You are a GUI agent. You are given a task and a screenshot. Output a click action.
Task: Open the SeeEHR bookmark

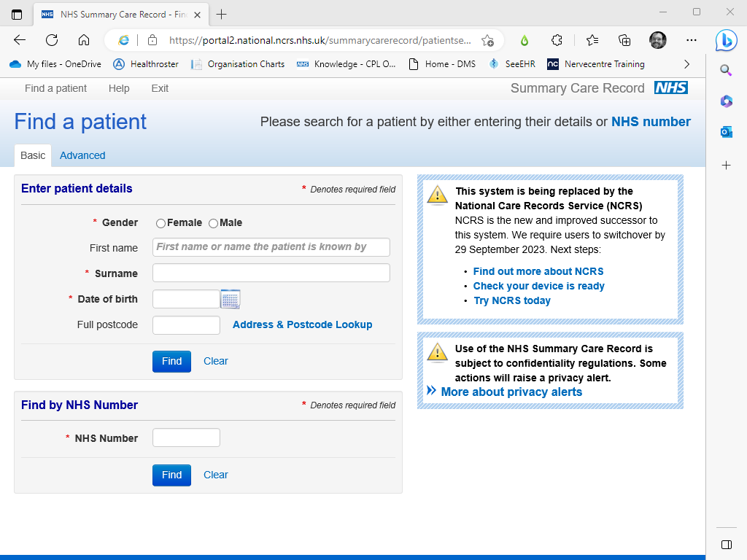tap(512, 64)
